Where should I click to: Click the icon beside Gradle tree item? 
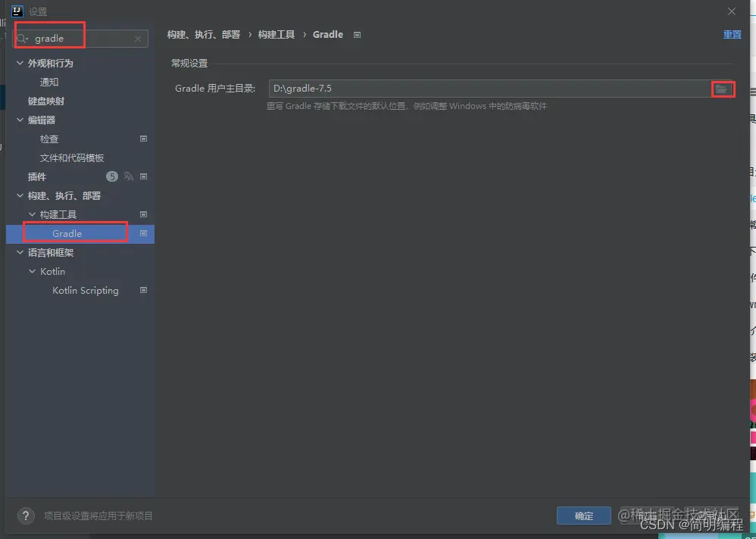coord(142,233)
